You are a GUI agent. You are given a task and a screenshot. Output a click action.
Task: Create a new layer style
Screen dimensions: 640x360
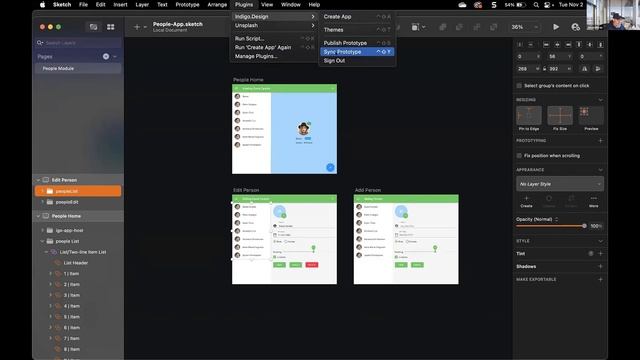pos(526,201)
